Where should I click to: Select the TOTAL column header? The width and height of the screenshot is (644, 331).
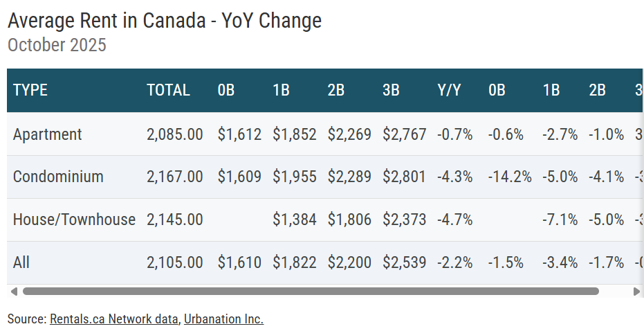click(x=168, y=90)
